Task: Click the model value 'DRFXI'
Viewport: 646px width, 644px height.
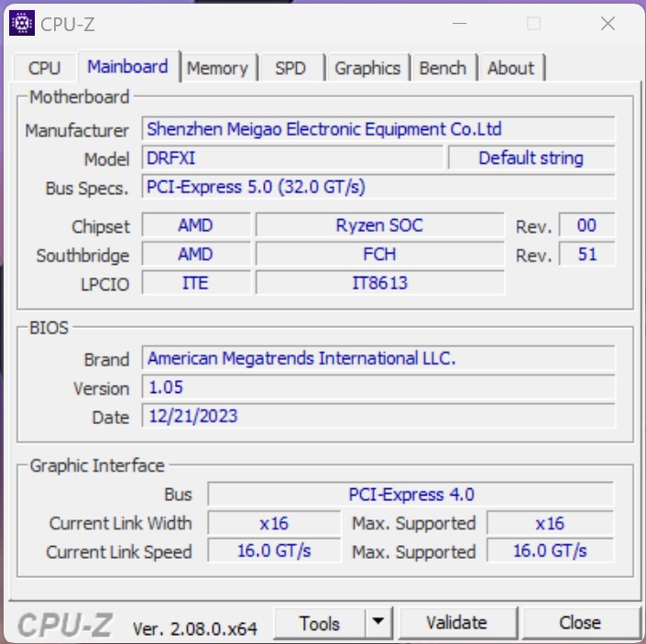Action: point(292,158)
